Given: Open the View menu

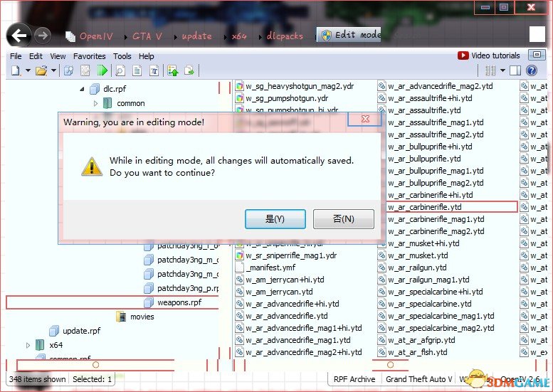Looking at the screenshot, I should [58, 56].
